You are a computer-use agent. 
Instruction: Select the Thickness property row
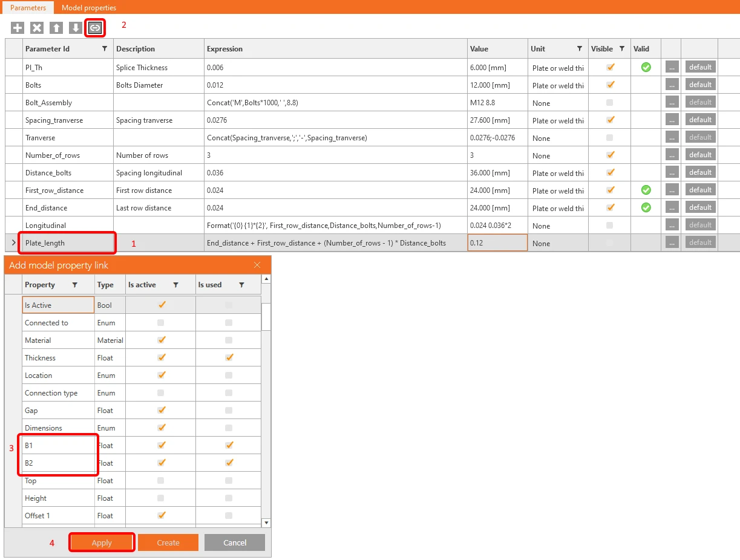(x=59, y=358)
